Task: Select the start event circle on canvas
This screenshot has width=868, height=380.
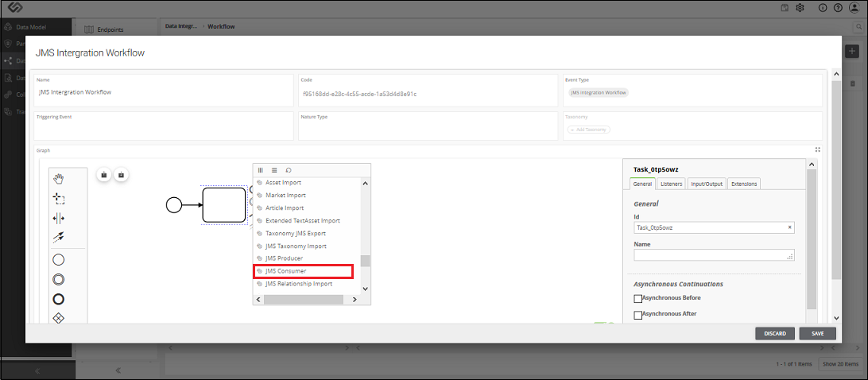Action: [x=174, y=205]
